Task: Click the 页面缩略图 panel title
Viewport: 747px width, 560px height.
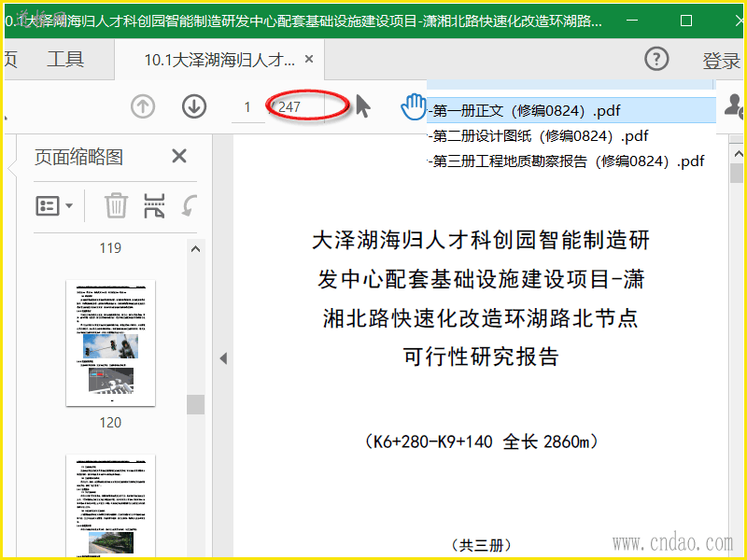Action: pos(79,157)
